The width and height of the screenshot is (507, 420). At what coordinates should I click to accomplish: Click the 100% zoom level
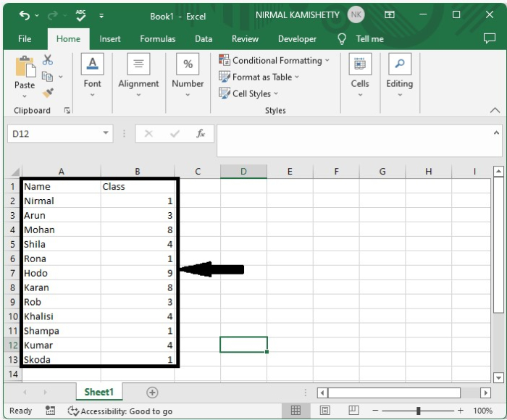[x=482, y=411]
